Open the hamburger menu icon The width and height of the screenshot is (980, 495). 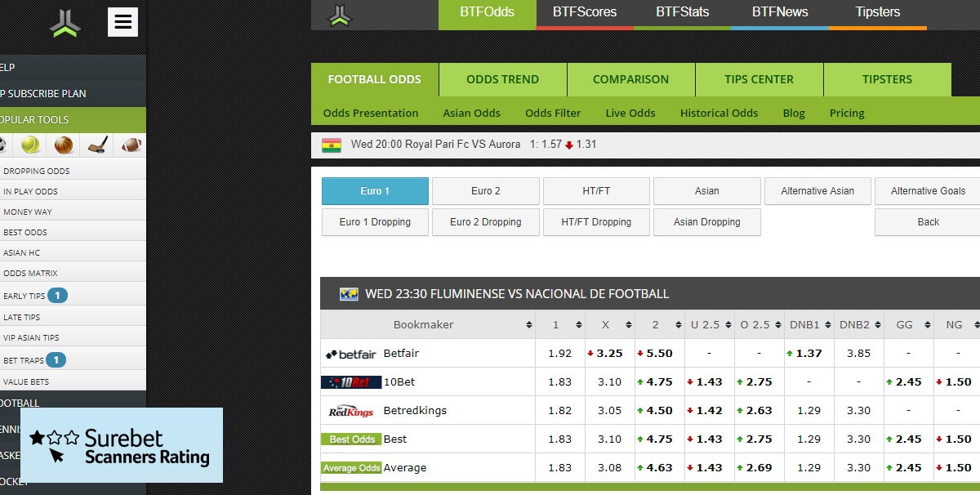tap(122, 22)
